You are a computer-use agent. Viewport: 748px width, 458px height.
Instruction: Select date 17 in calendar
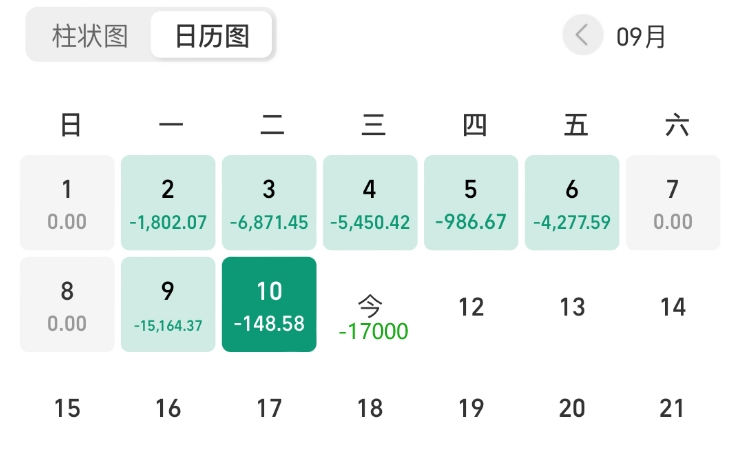tap(269, 408)
